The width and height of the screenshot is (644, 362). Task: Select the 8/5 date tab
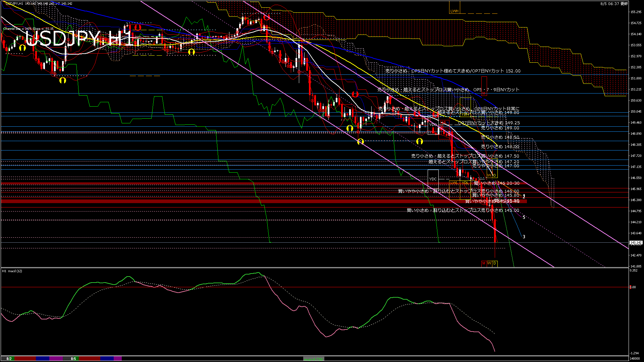(73, 359)
